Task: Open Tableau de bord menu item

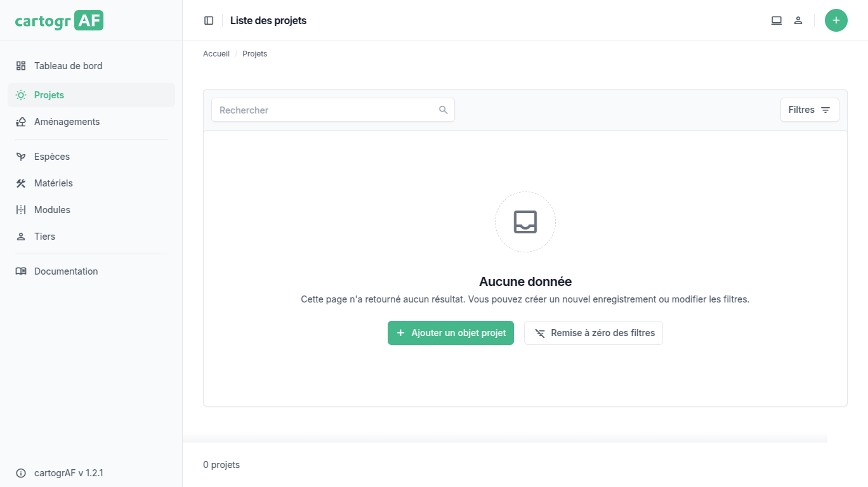Action: [68, 66]
